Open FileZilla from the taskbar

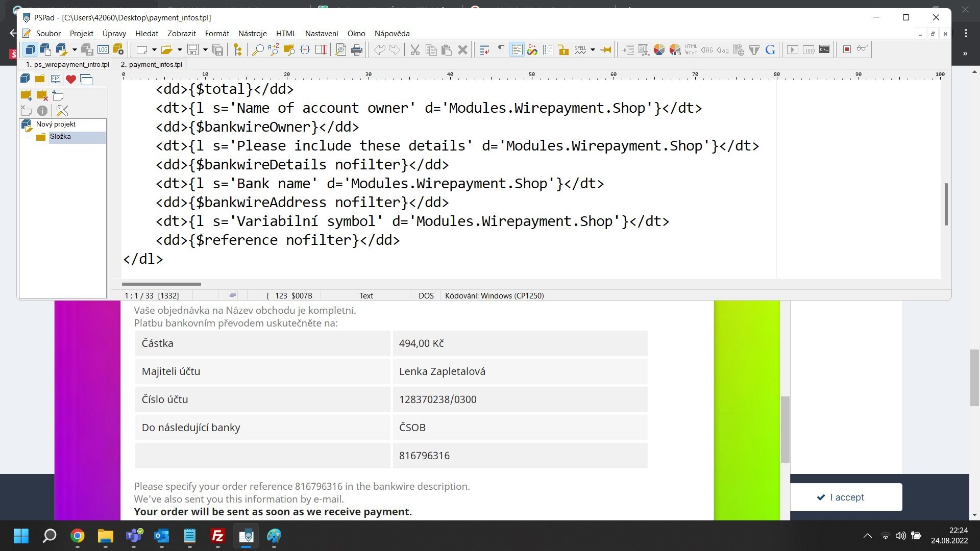[x=218, y=536]
